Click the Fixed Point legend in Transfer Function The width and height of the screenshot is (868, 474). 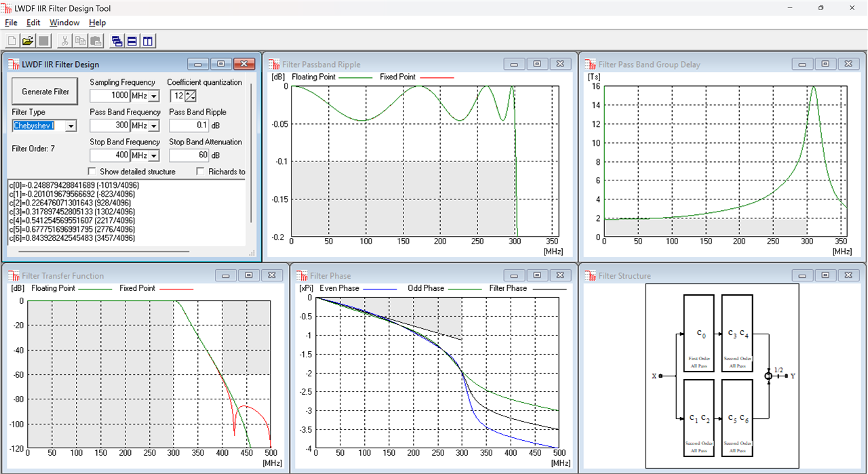(x=138, y=288)
